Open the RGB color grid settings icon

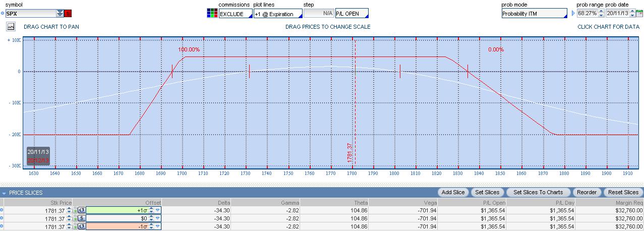pyautogui.click(x=212, y=13)
